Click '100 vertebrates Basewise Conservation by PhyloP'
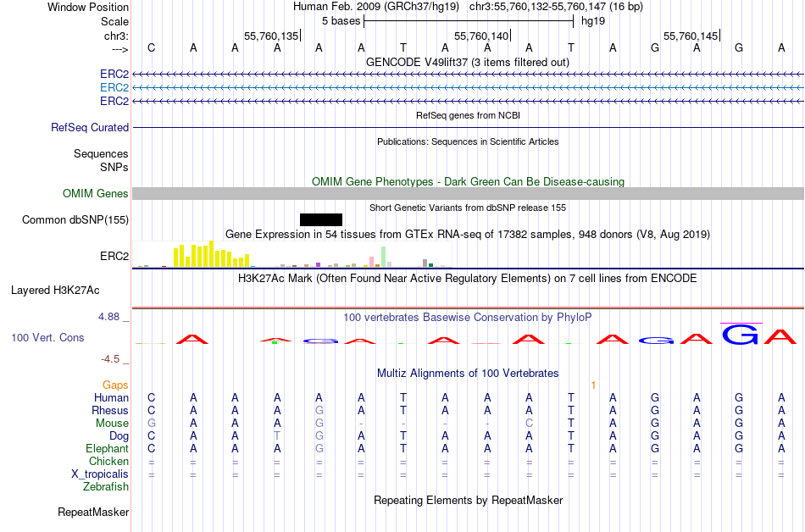Screen dimensions: 805x532 (x=468, y=317)
